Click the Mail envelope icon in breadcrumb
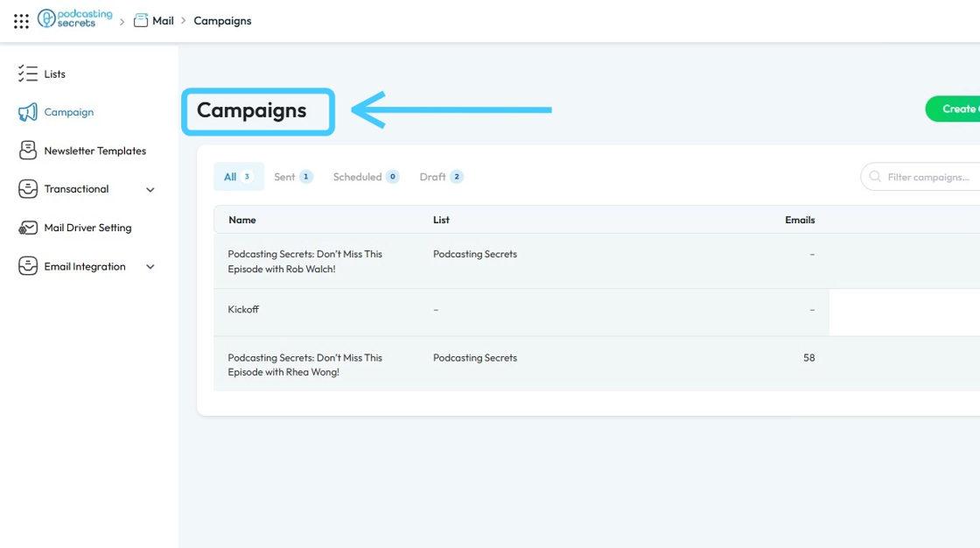The image size is (980, 548). [141, 21]
